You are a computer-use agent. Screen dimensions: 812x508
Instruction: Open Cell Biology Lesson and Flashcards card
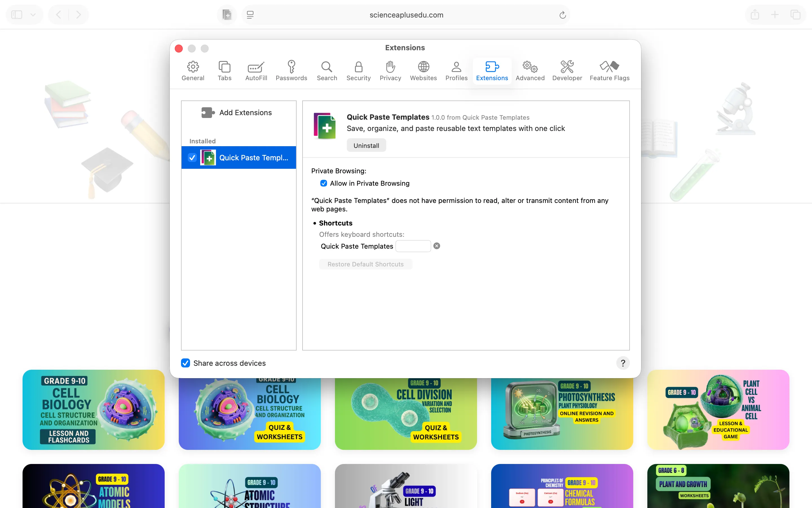94,410
